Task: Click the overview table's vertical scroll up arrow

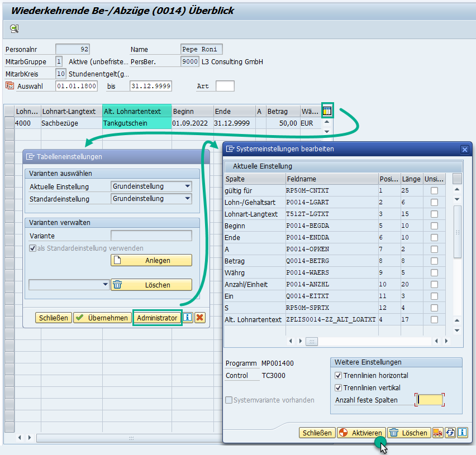Action: point(327,122)
